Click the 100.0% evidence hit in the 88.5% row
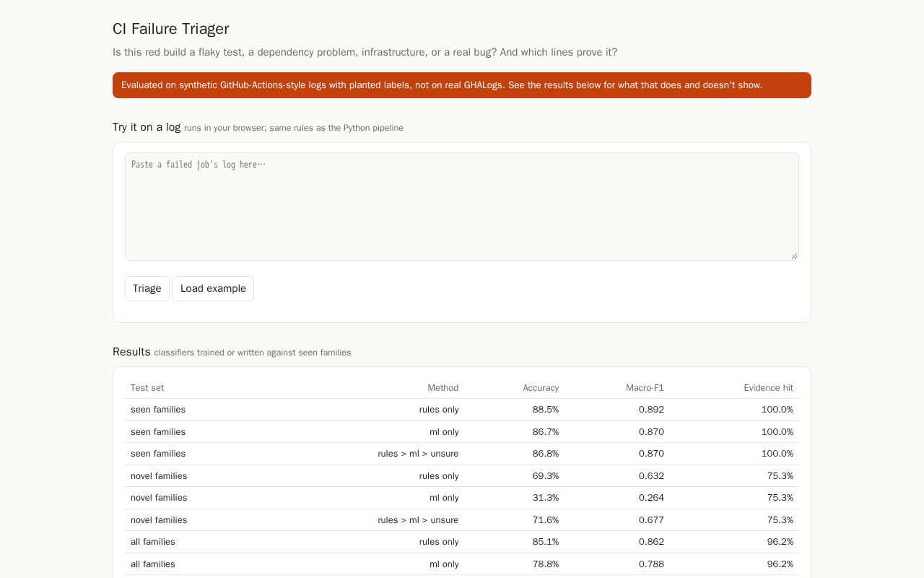 coord(777,410)
